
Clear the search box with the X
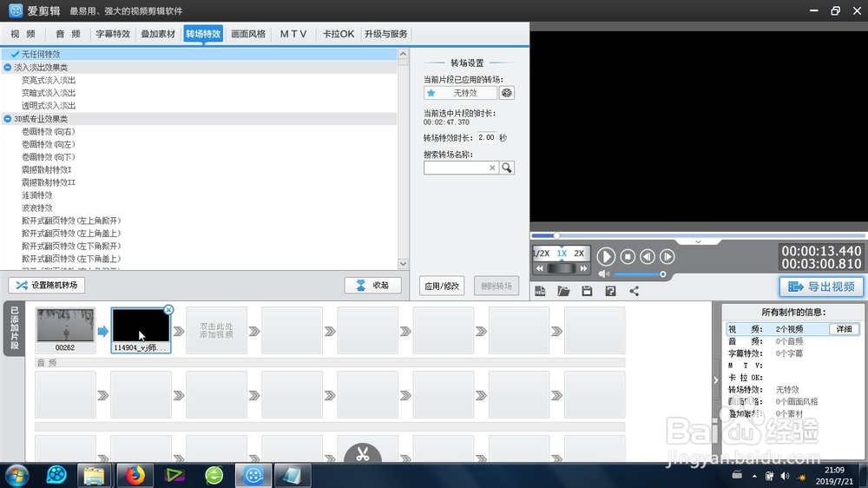tap(492, 168)
